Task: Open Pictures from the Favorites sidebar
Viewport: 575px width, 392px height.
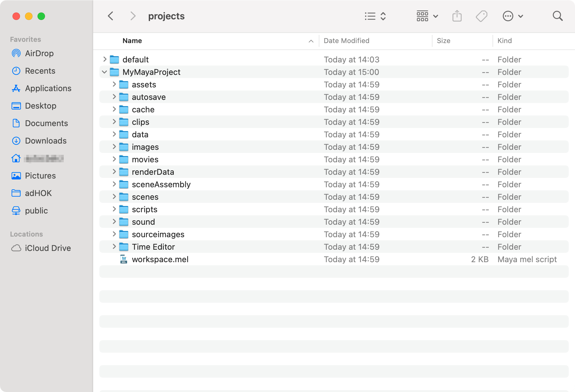Action: 40,176
